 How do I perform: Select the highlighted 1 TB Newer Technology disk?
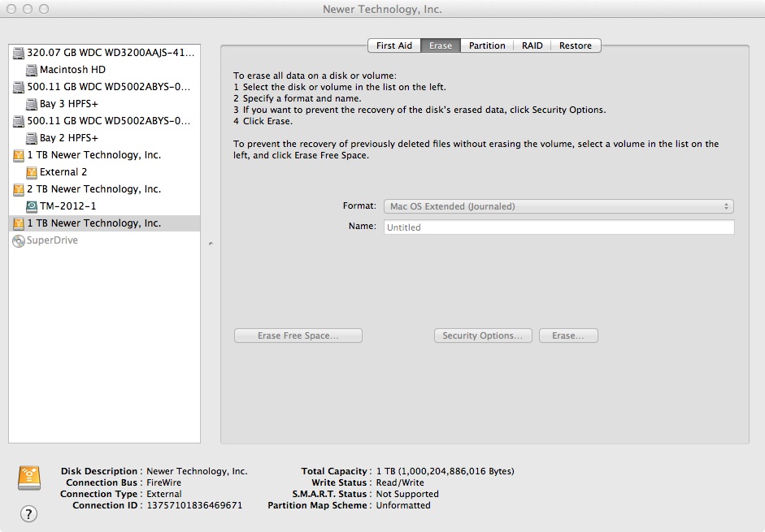point(104,223)
